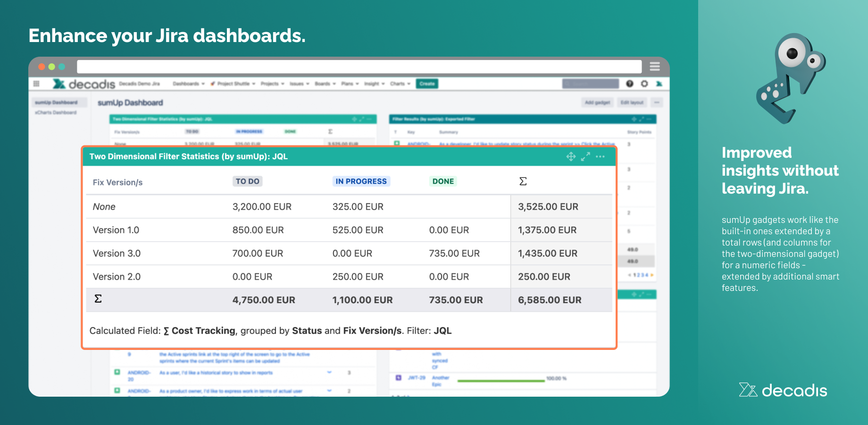Click the 3,200.00 EUR cell in None row

click(262, 207)
